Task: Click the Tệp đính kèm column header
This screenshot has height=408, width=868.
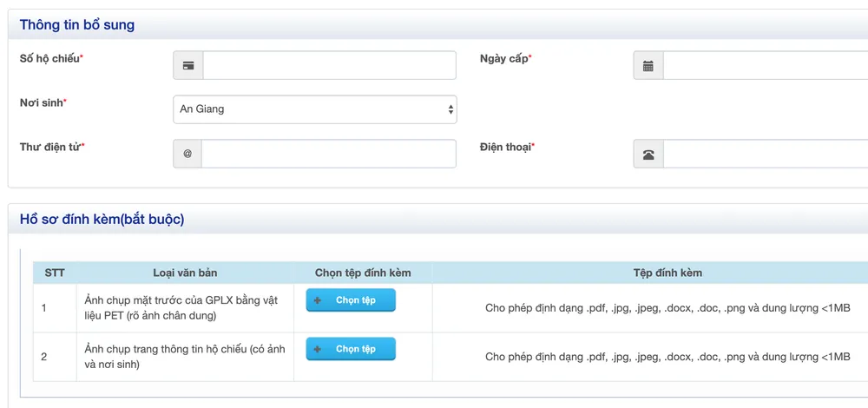Action: [x=667, y=273]
